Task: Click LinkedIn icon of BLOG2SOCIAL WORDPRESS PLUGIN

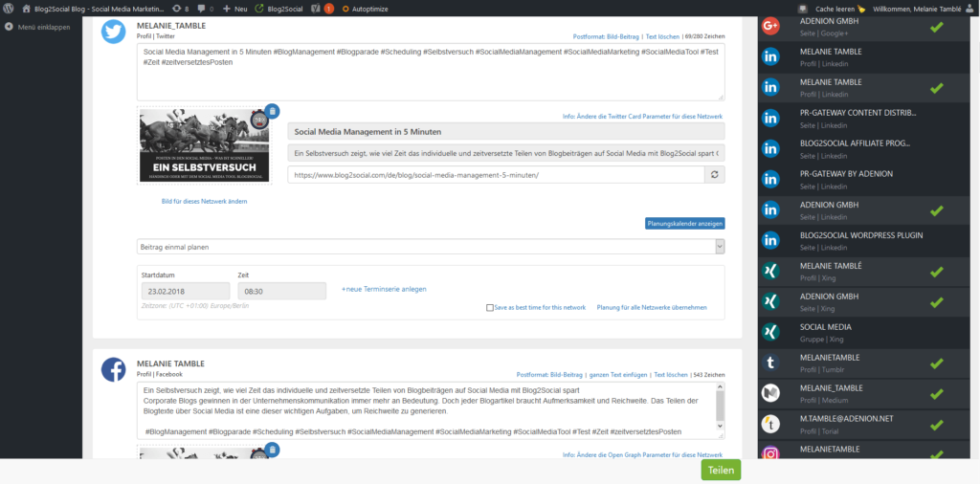Action: [770, 240]
